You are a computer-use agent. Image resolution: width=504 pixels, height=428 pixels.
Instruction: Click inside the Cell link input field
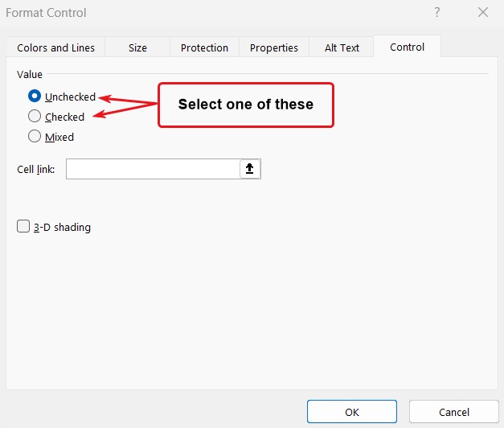pyautogui.click(x=153, y=169)
